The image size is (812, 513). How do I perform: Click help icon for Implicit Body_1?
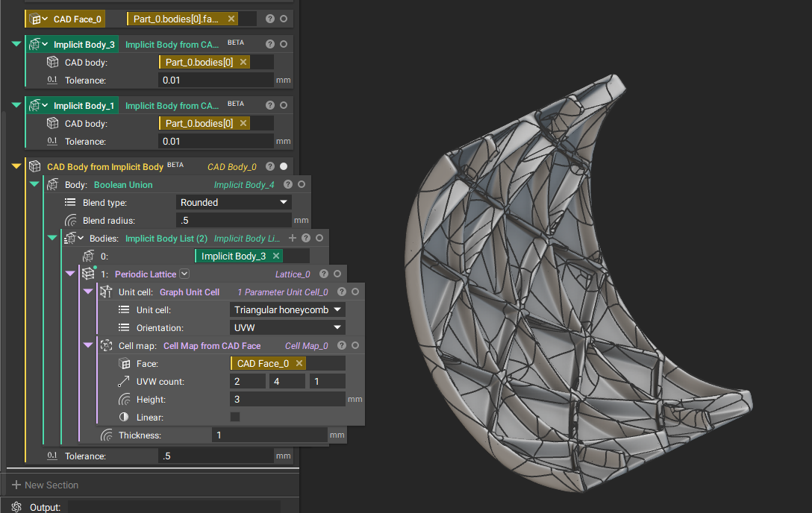click(270, 105)
